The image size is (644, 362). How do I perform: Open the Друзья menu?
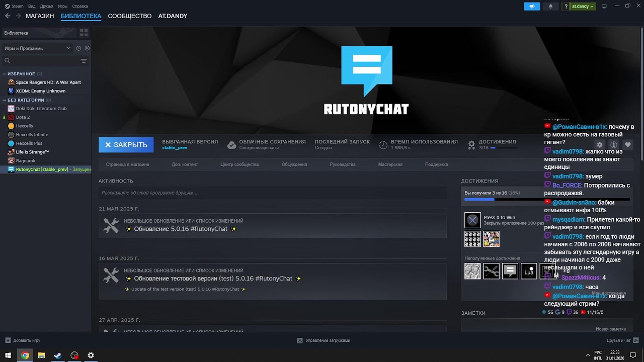47,6
